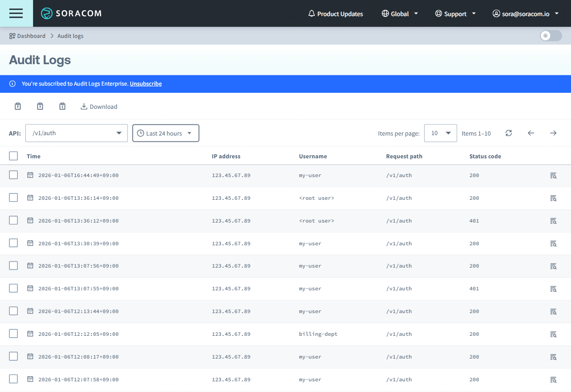
Task: Open the Last 24 hours time range dropdown
Action: coord(166,133)
